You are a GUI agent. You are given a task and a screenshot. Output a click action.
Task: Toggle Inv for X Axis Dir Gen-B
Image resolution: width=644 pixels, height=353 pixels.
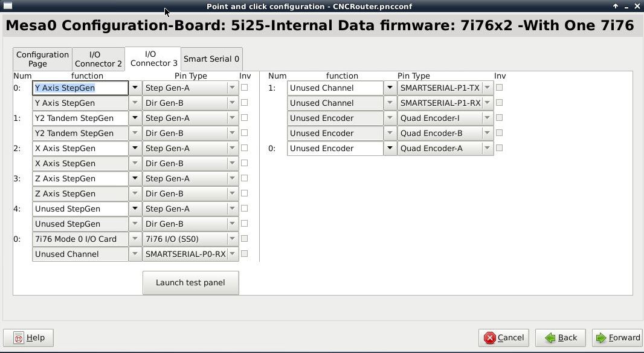click(x=245, y=163)
